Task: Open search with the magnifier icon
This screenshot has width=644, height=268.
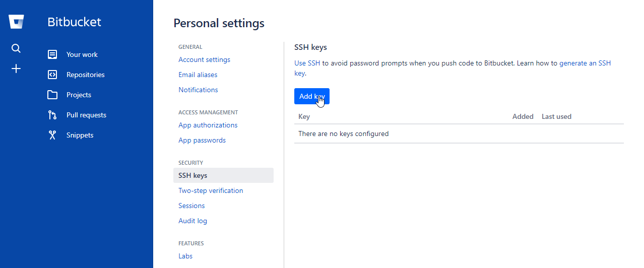Action: [16, 48]
